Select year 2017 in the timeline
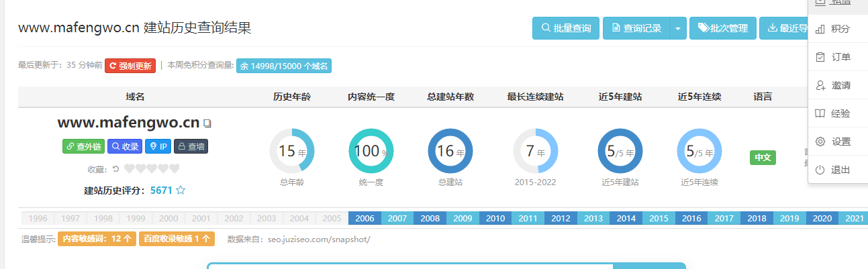Viewport: 868px width, 269px height. [x=724, y=218]
